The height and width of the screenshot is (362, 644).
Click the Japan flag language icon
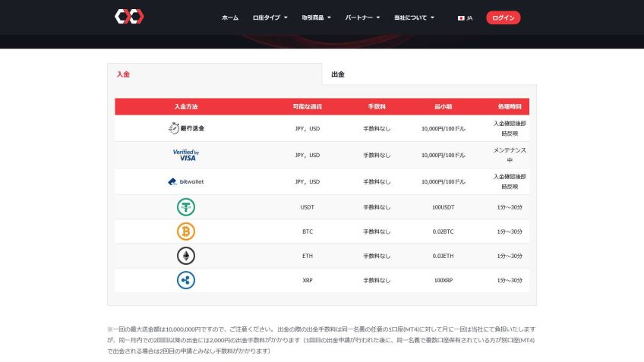461,17
